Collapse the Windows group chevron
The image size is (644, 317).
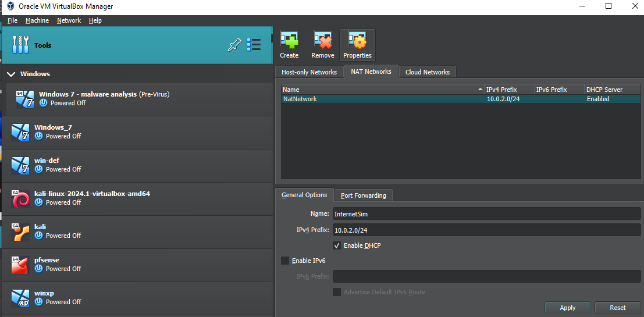pos(11,74)
